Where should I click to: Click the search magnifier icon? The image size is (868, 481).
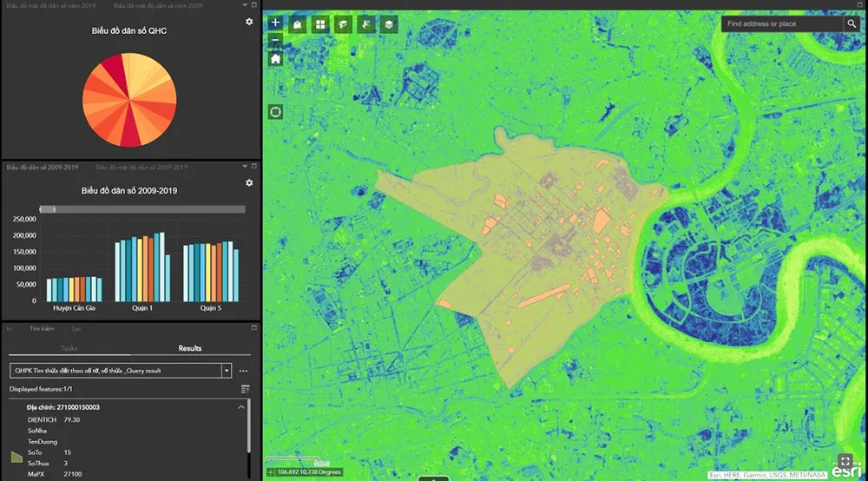tap(852, 24)
